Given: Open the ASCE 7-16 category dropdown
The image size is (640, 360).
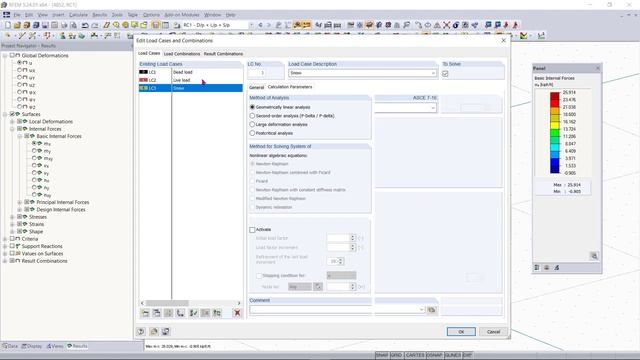Looking at the screenshot, I should coord(433,108).
